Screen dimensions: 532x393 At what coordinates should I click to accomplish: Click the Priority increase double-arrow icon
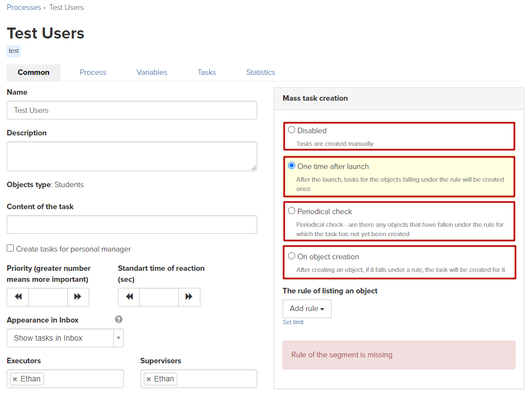78,297
